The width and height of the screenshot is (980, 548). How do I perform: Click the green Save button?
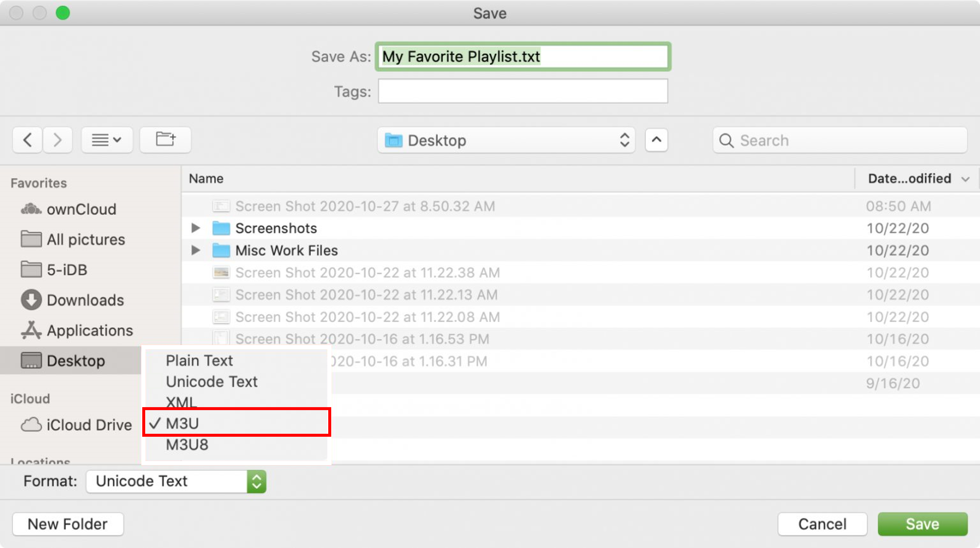click(922, 524)
